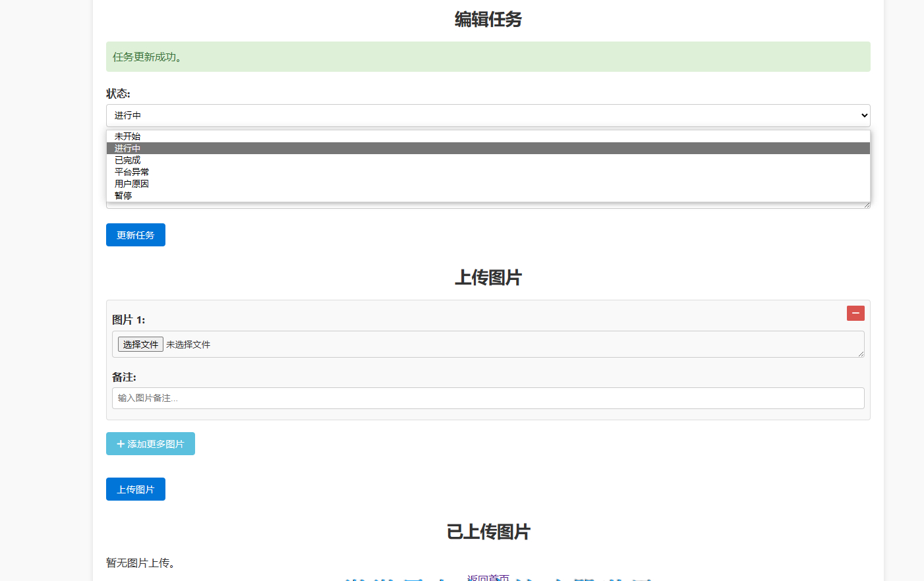Click the chevron arrow on status dropdown

864,115
